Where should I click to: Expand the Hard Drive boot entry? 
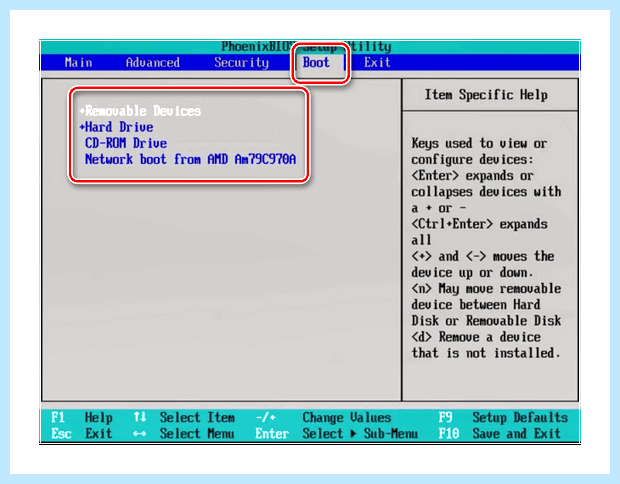coord(116,127)
